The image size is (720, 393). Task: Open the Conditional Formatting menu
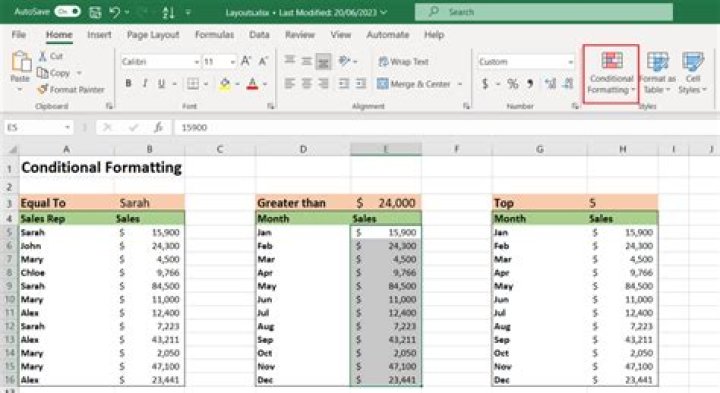click(x=611, y=73)
